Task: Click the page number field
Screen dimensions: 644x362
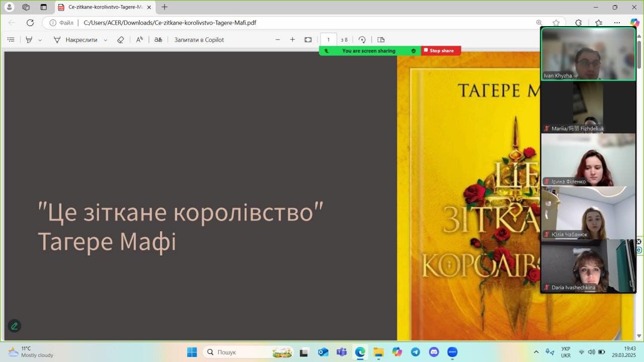Action: (329, 40)
